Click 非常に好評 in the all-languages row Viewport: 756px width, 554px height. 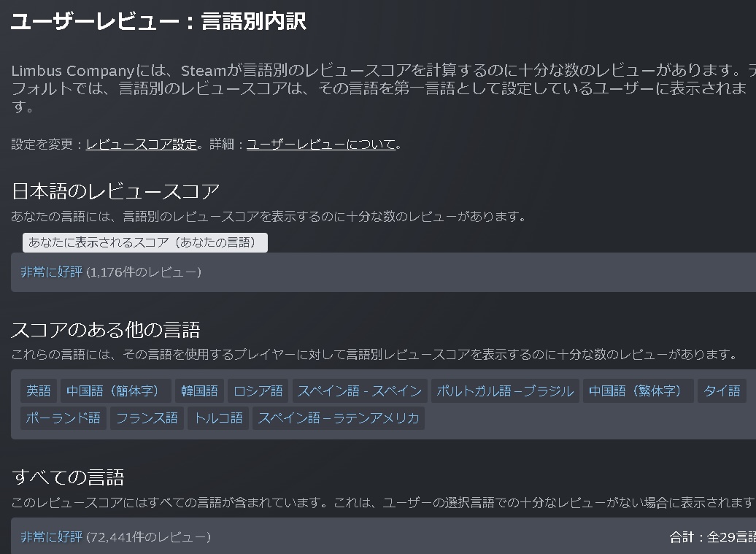pos(51,537)
